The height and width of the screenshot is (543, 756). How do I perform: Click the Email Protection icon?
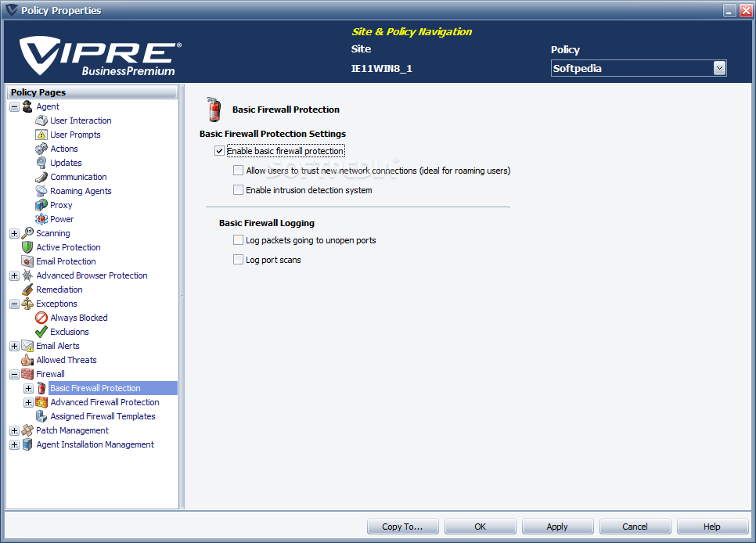point(27,261)
